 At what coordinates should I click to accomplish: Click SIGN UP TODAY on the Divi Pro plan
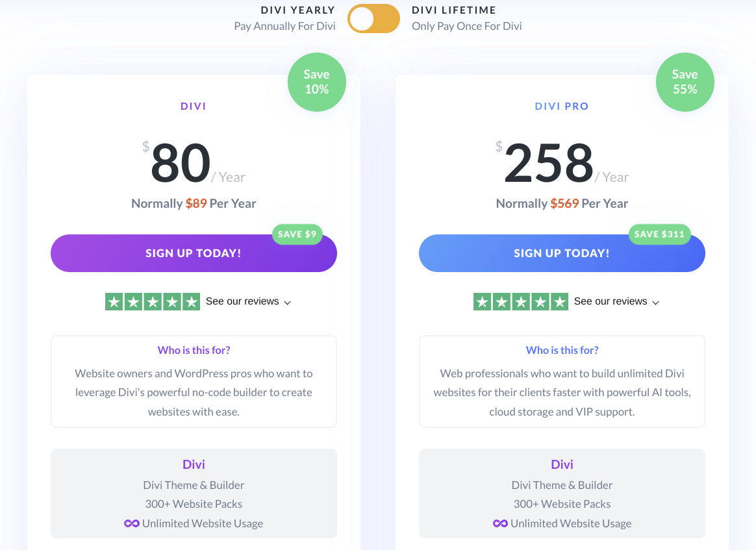561,253
